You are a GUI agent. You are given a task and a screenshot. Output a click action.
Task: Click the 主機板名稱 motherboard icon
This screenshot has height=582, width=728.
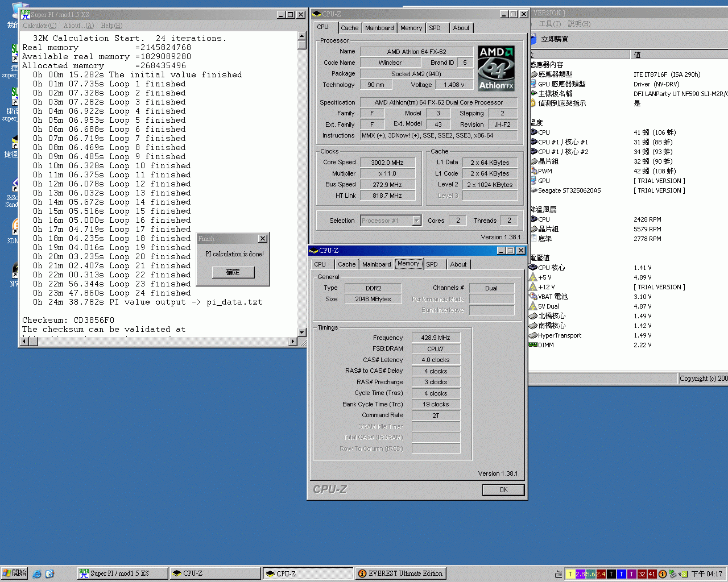pyautogui.click(x=533, y=94)
